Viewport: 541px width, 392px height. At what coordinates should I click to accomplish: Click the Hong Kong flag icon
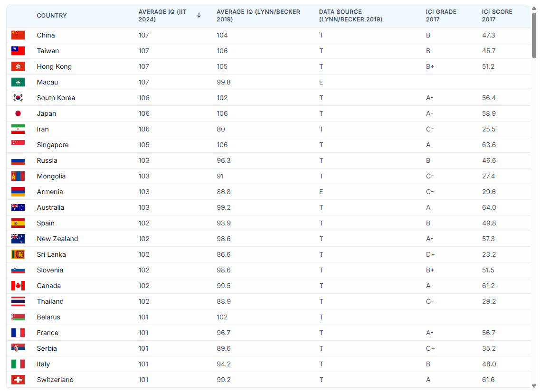pos(18,66)
